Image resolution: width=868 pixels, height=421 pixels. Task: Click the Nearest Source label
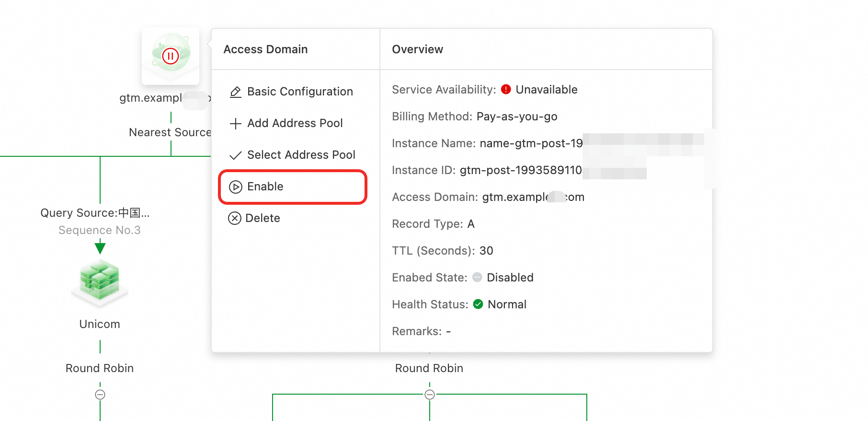[x=170, y=132]
